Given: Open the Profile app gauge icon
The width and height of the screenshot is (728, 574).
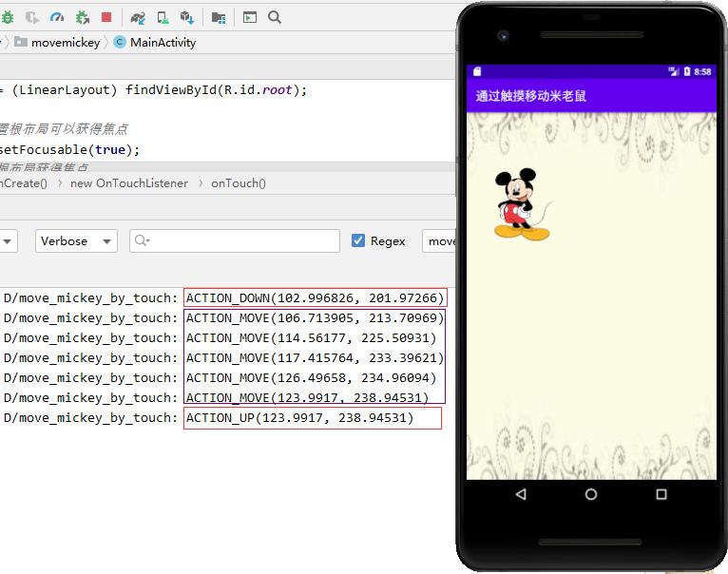Looking at the screenshot, I should [57, 18].
